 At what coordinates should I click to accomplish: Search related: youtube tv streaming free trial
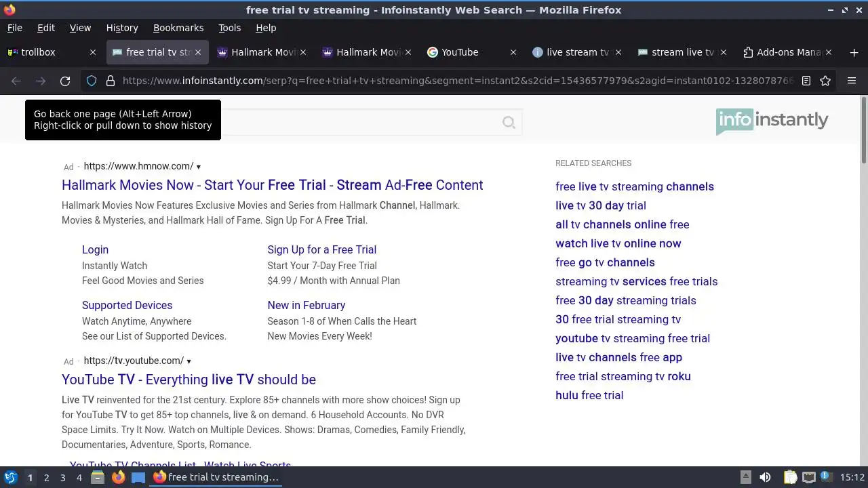633,338
